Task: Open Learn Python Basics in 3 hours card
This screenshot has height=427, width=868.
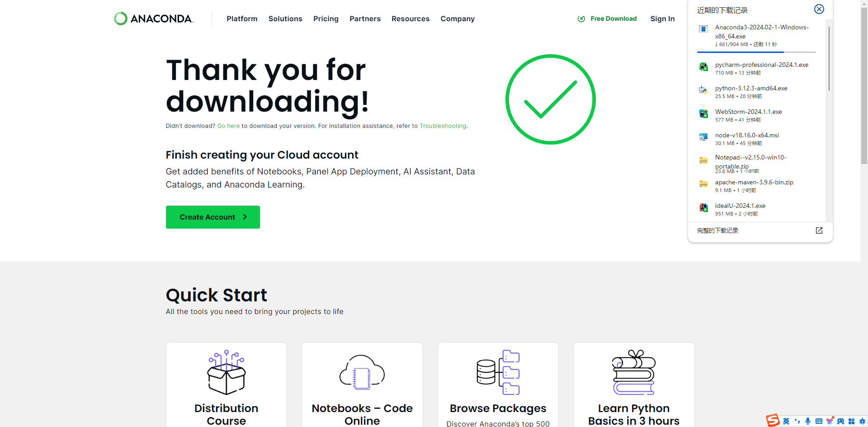Action: (634, 385)
